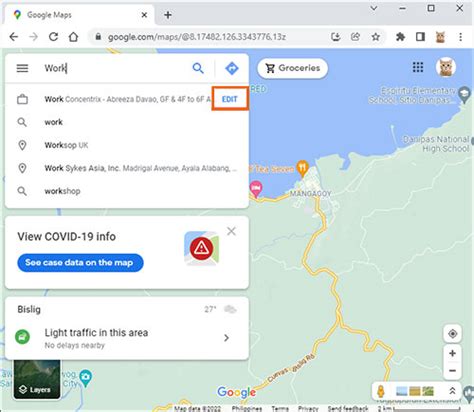Open the Google account avatar in Maps

(x=446, y=67)
